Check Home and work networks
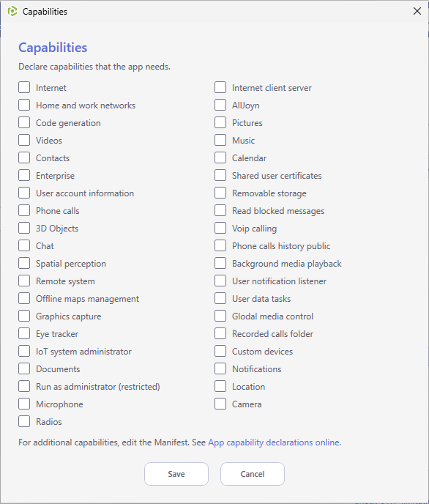 point(24,105)
